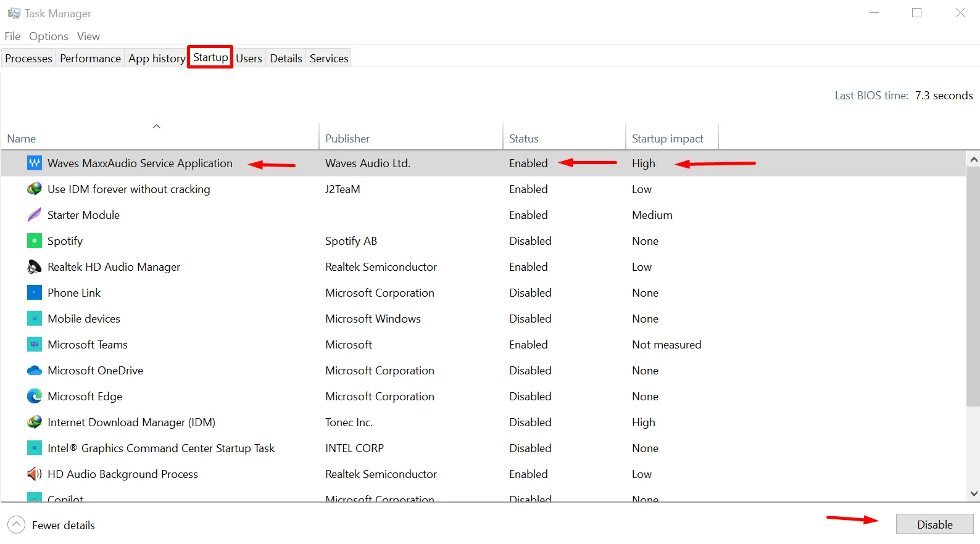The height and width of the screenshot is (544, 980).
Task: Open the Services tab
Action: (329, 59)
